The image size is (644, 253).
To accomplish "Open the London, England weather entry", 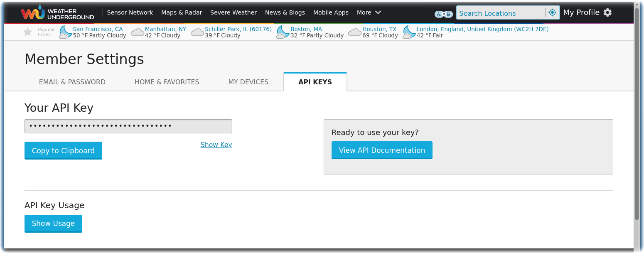I will 482,29.
